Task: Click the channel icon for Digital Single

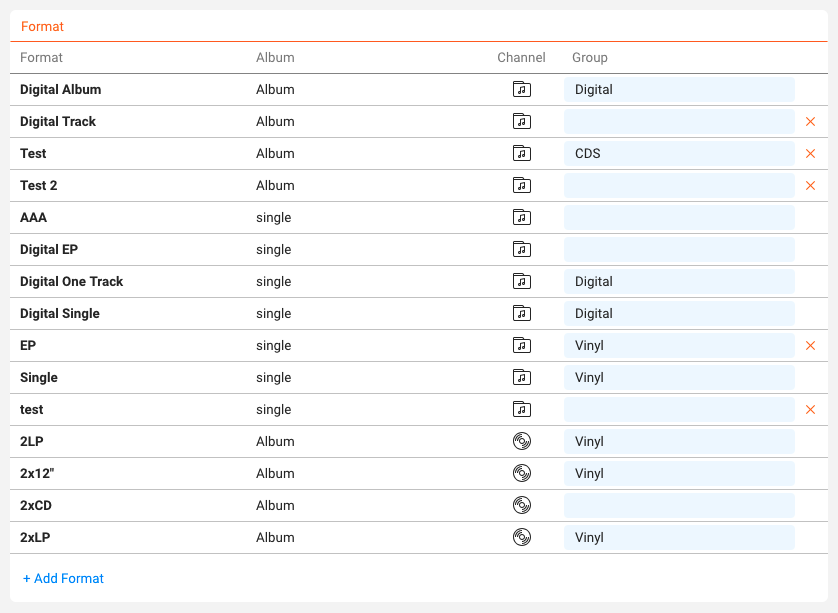Action: point(522,314)
